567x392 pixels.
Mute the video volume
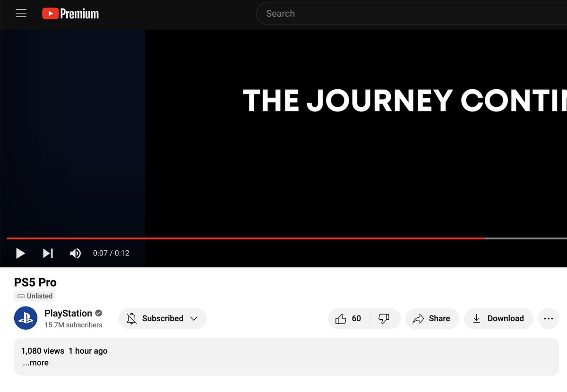[75, 253]
